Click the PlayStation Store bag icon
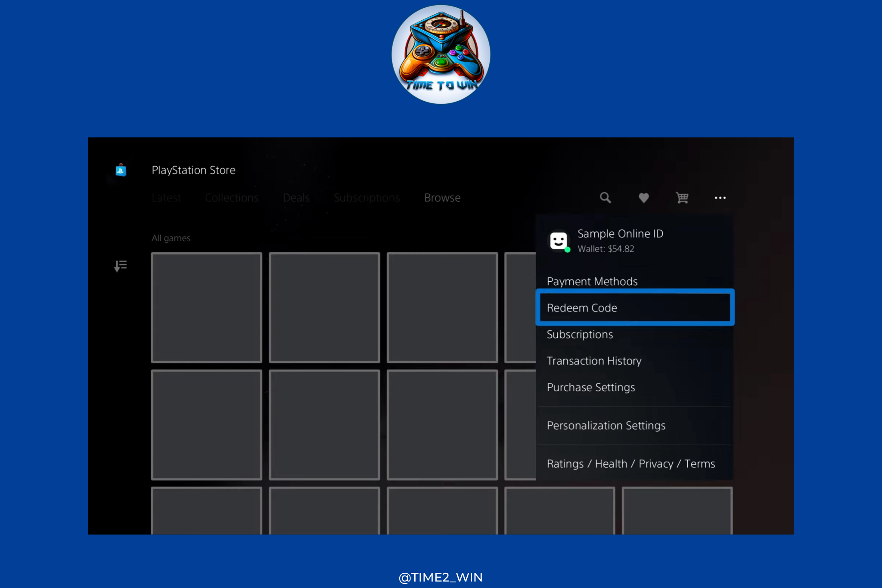882x588 pixels. tap(121, 170)
